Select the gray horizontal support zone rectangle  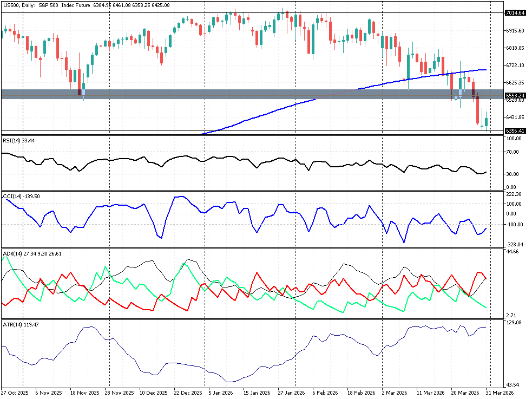click(x=216, y=94)
